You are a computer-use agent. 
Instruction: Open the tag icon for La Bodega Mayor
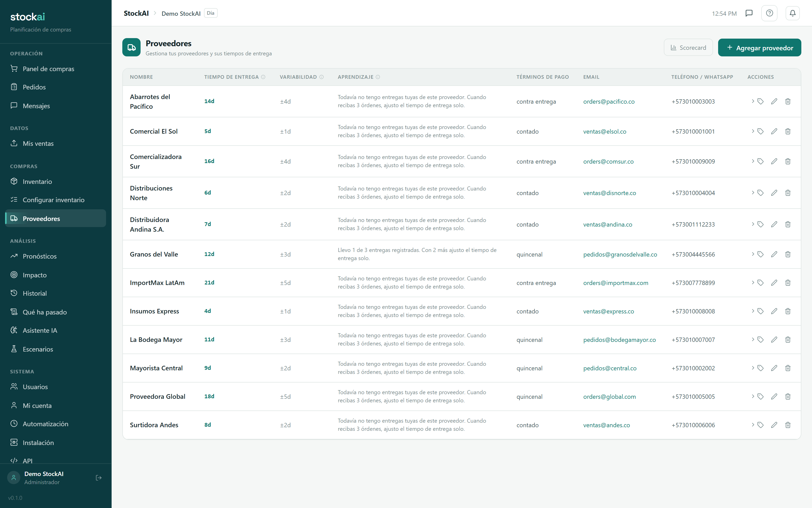click(761, 339)
